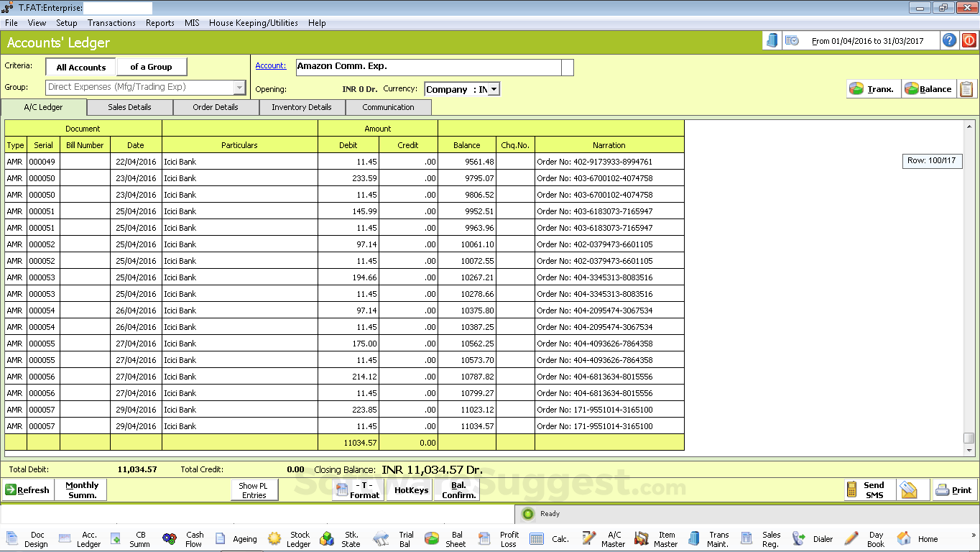Select the All Accounts criteria option
980x552 pixels.
(80, 67)
